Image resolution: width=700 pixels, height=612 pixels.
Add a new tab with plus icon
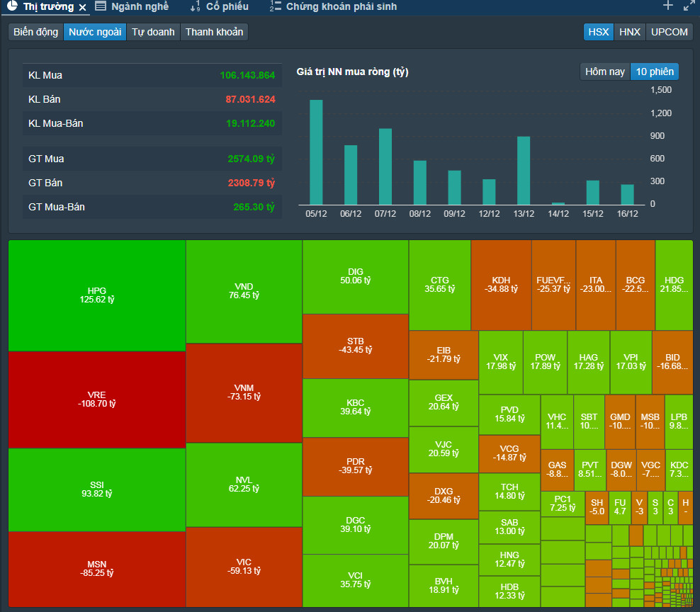(x=668, y=6)
